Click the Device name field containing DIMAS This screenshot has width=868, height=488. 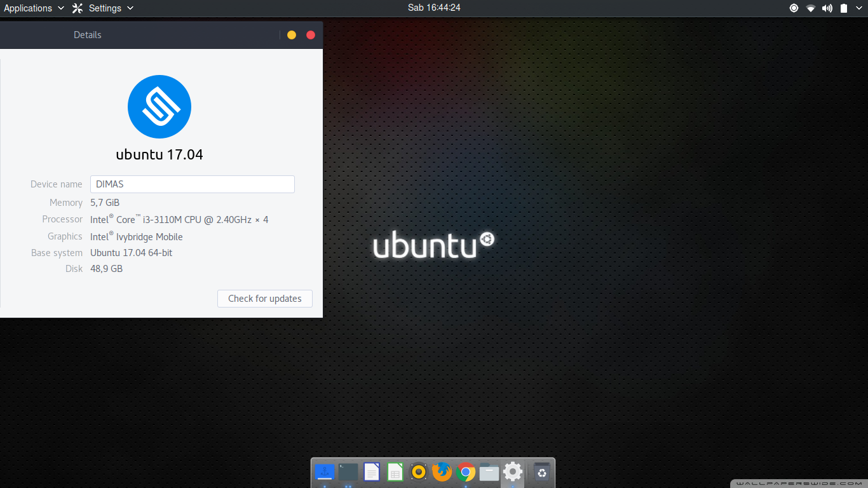click(x=193, y=184)
